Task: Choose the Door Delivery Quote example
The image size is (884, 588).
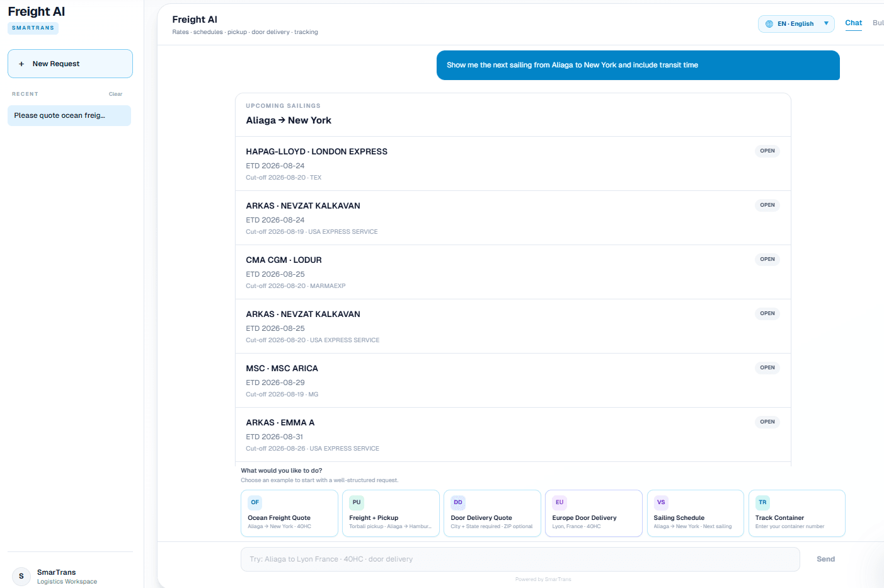Action: pos(492,513)
